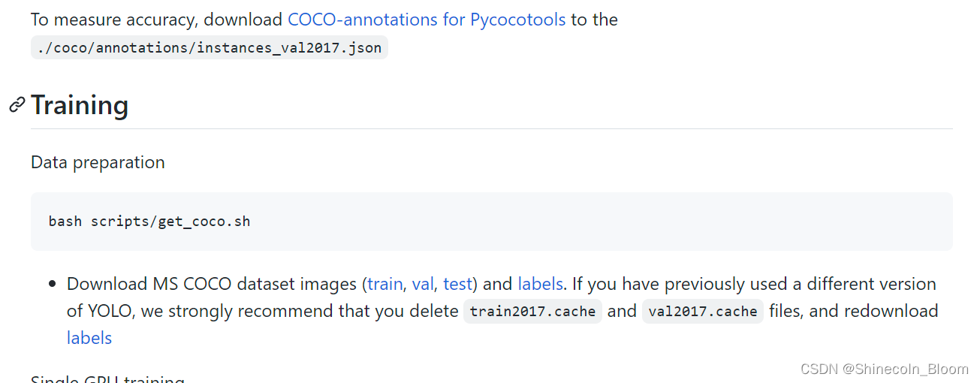The width and height of the screenshot is (980, 383).
Task: Click the bullet point before "Download MS COCO"
Action: click(52, 284)
